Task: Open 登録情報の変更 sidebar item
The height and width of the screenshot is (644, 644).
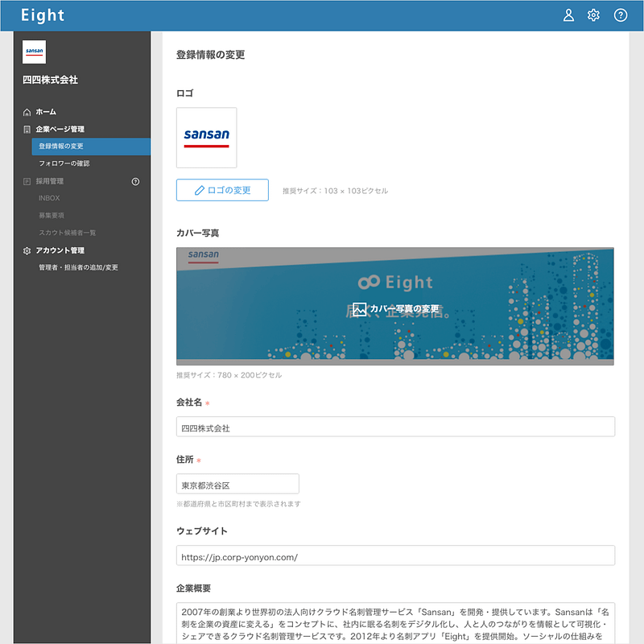Action: coord(91,147)
